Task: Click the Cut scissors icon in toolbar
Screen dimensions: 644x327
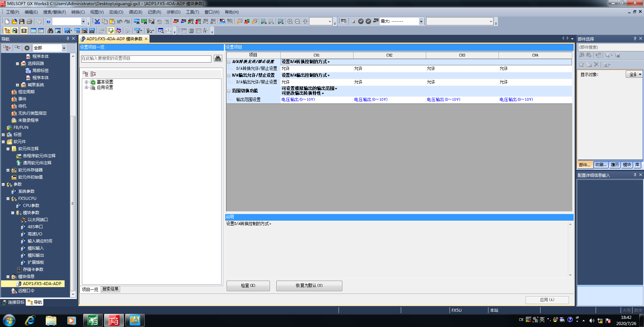Action: click(x=97, y=21)
